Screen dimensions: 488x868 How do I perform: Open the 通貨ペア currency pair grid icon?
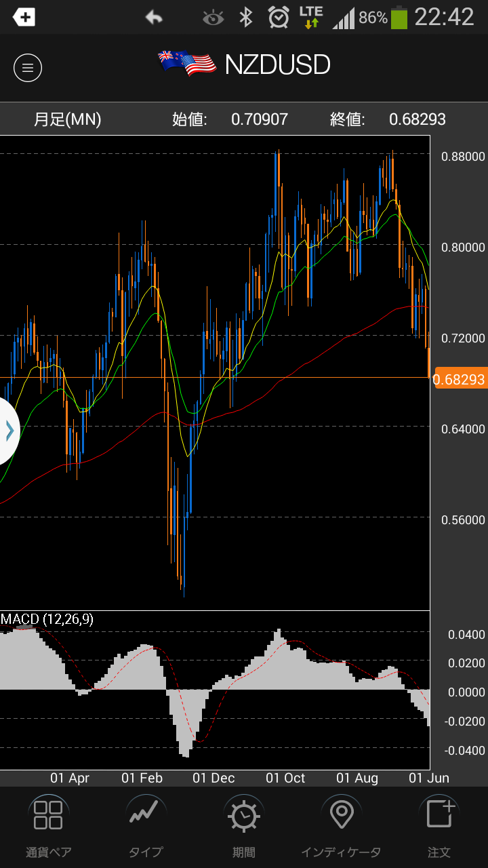click(x=48, y=815)
